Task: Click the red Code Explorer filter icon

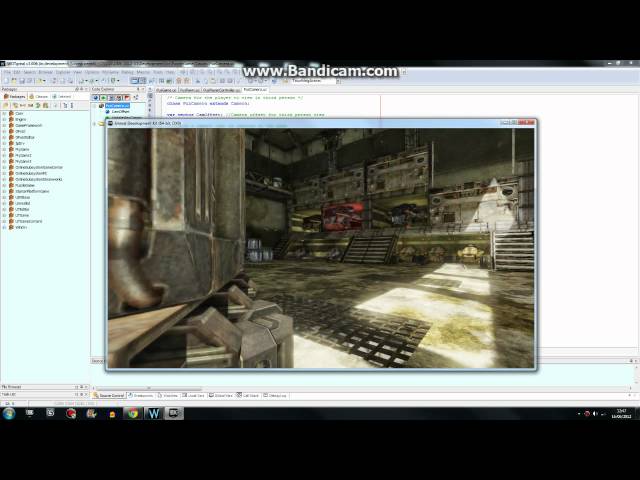Action: 127,98
